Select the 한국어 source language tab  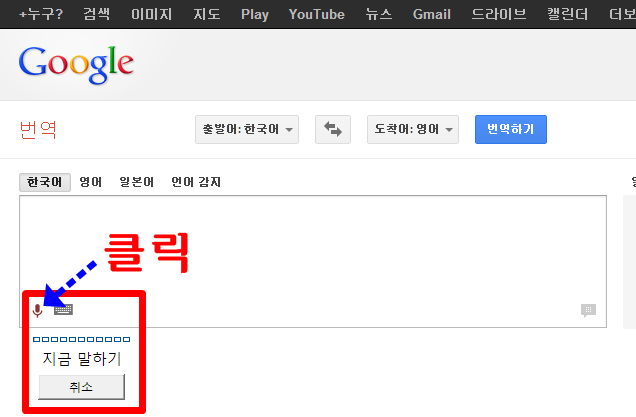coord(45,182)
